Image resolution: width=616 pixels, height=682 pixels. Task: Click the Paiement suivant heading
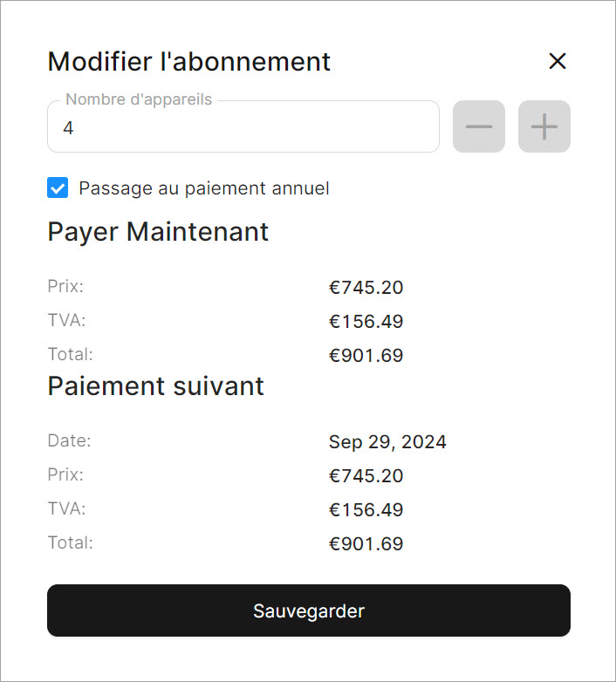tap(155, 385)
